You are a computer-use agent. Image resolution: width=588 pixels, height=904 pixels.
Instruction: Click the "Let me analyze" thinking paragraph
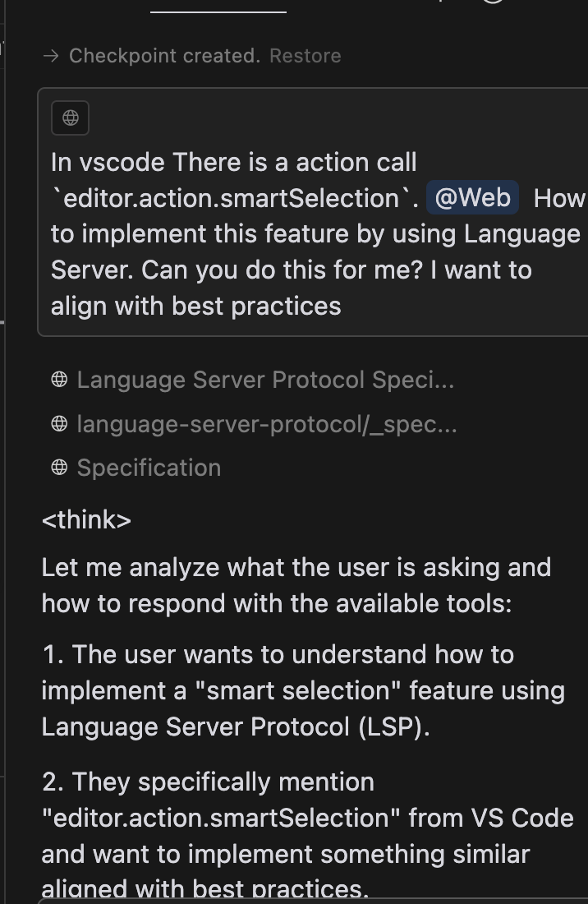coord(296,585)
